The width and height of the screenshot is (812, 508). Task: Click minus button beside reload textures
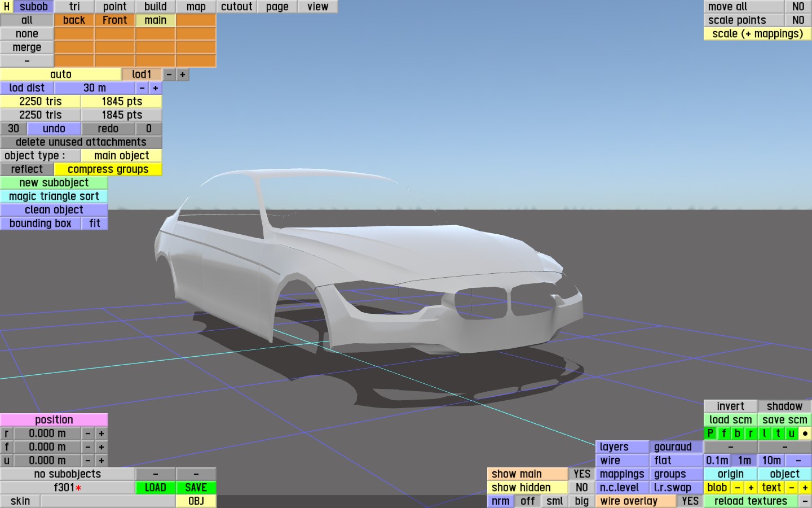pos(805,501)
